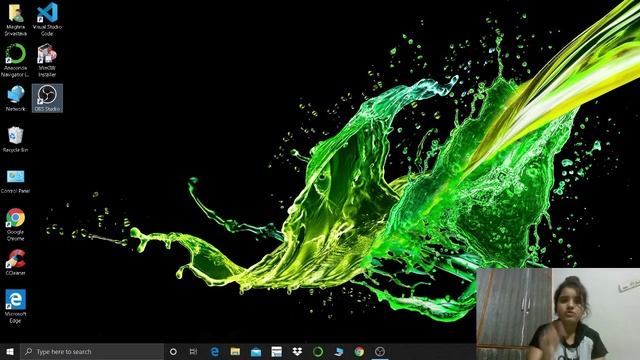Screen dimensions: 640x360
Task: Open Task View from the taskbar
Action: click(193, 351)
